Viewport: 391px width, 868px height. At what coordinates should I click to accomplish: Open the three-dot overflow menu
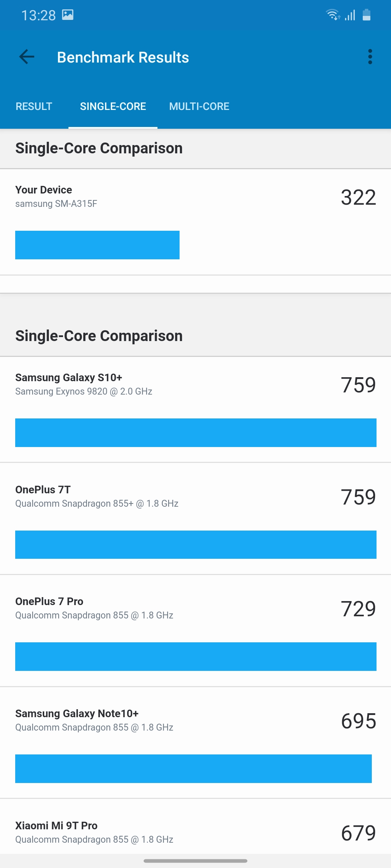point(370,57)
